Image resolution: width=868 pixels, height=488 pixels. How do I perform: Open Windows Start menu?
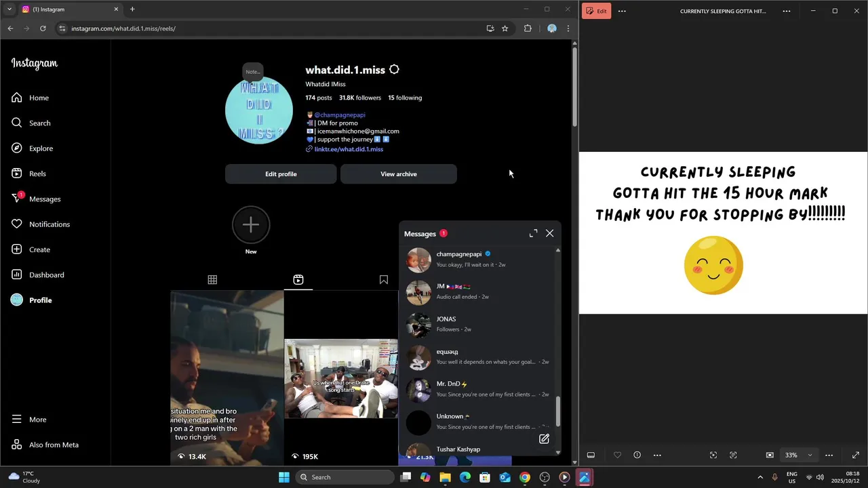[x=283, y=477]
